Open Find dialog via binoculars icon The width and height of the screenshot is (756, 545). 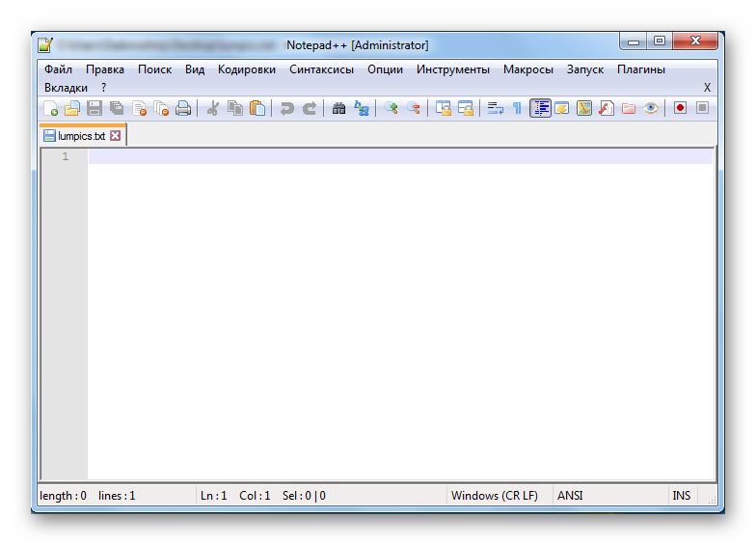[339, 108]
